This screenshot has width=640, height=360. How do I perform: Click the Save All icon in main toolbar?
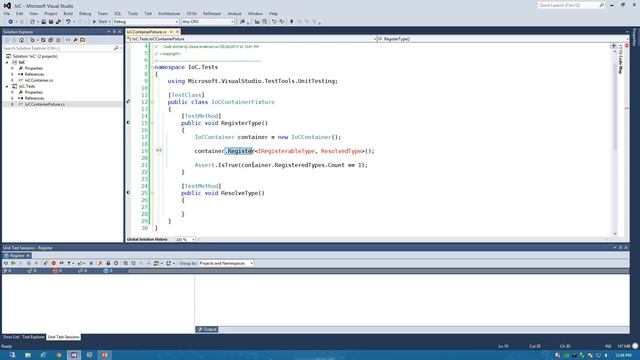click(58, 22)
